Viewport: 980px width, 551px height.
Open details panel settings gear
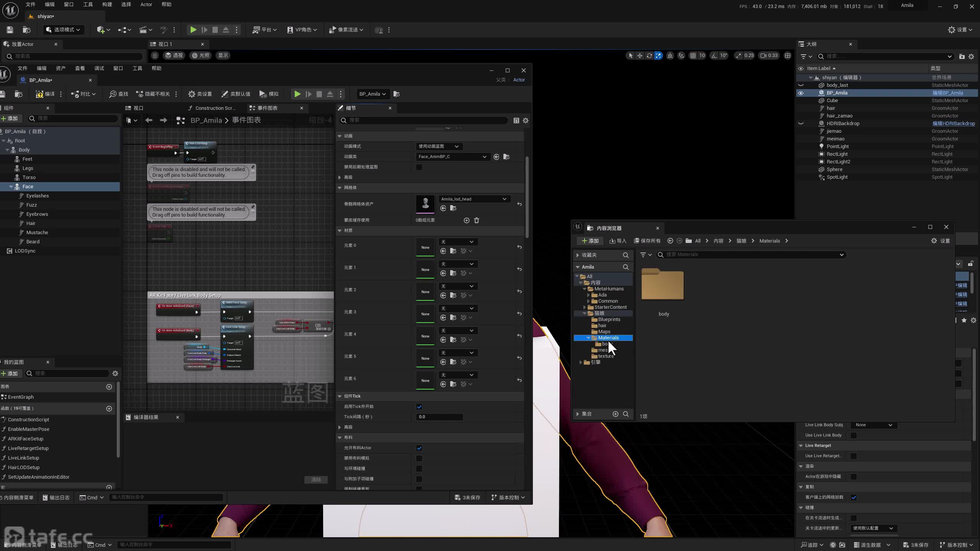click(x=526, y=121)
